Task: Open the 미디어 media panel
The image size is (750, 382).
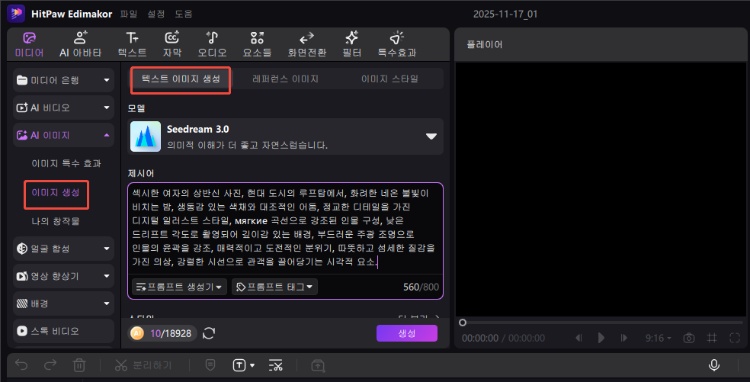Action: (29, 44)
